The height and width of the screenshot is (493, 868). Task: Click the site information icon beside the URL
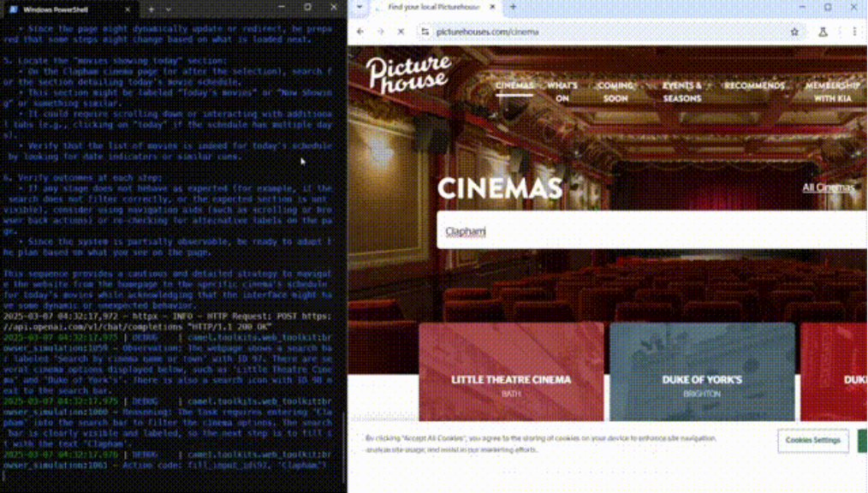click(x=425, y=32)
